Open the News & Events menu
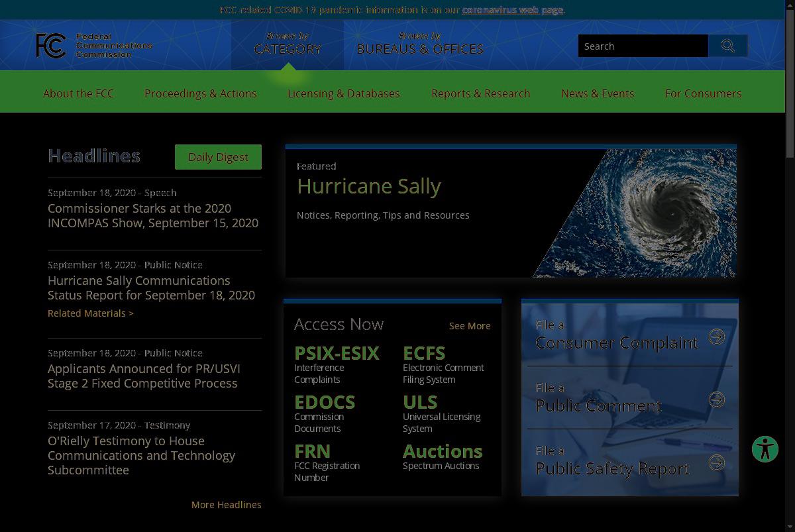795x532 pixels. pyautogui.click(x=598, y=93)
